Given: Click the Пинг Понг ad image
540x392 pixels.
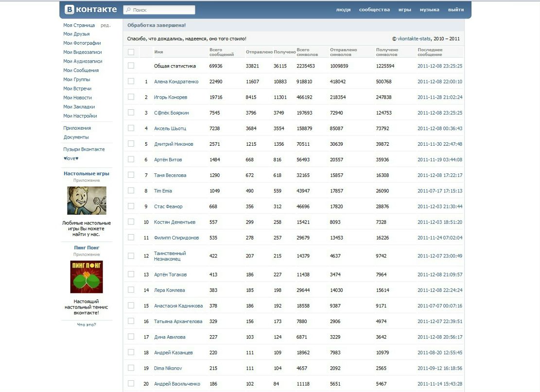Looking at the screenshot, I should [x=87, y=277].
